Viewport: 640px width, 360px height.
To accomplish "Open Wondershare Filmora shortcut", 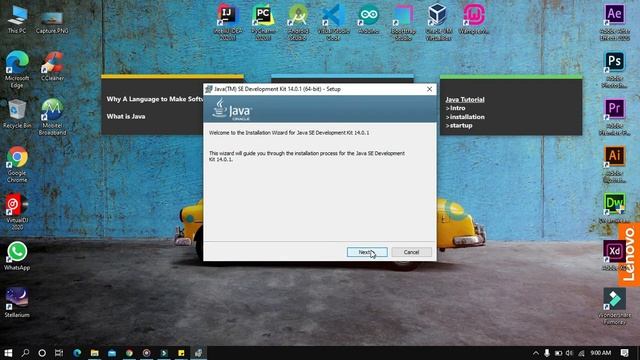I will click(x=615, y=307).
